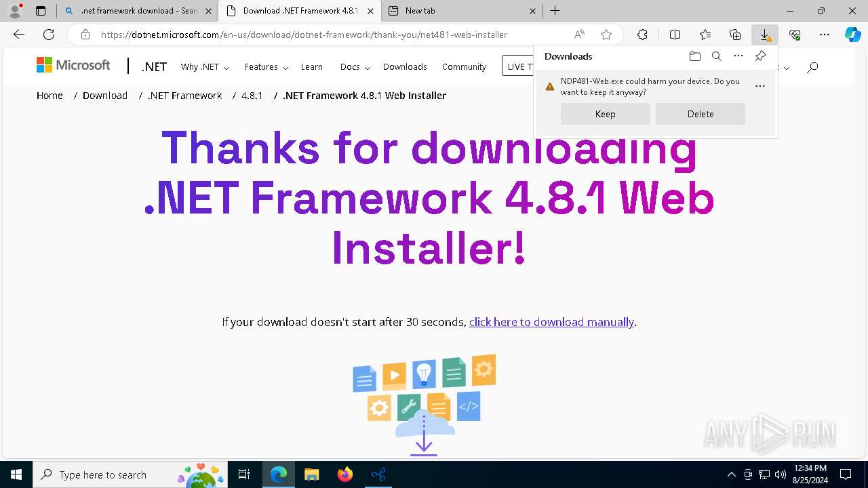The image size is (868, 488).
Task: Open Browser essentials heart icon
Action: [795, 35]
